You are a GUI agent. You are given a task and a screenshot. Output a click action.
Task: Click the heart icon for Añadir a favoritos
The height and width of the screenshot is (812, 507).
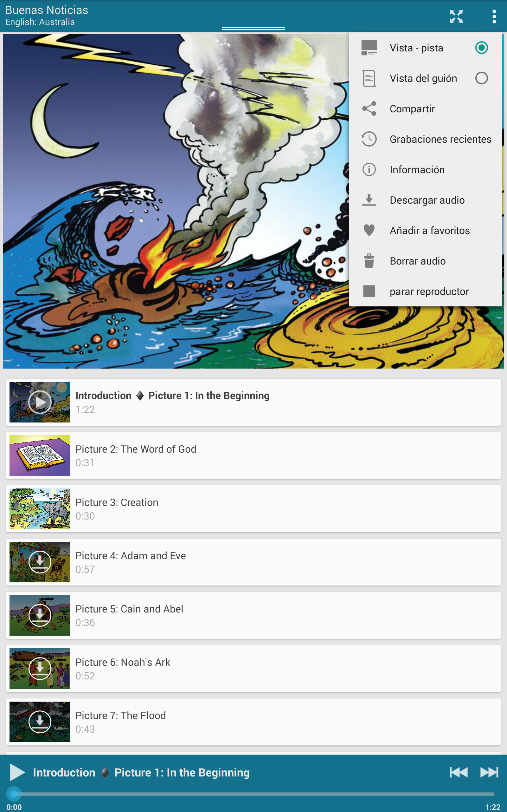pyautogui.click(x=369, y=230)
